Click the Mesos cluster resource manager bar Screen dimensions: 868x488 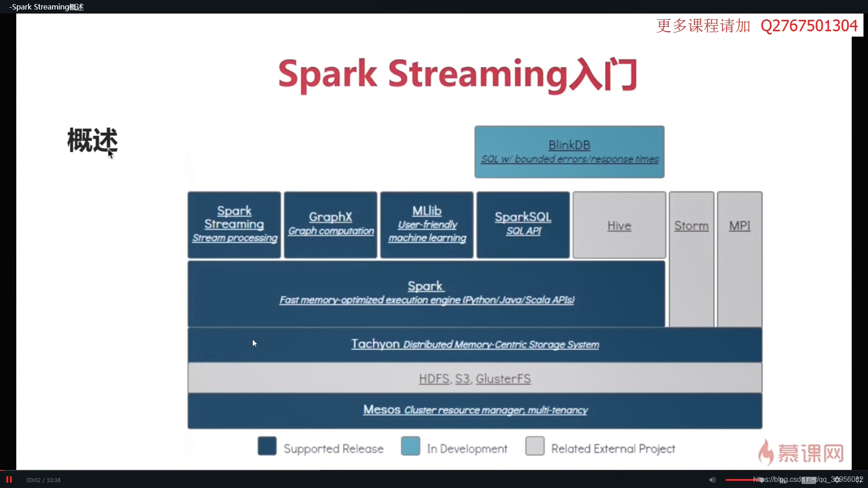tap(475, 410)
